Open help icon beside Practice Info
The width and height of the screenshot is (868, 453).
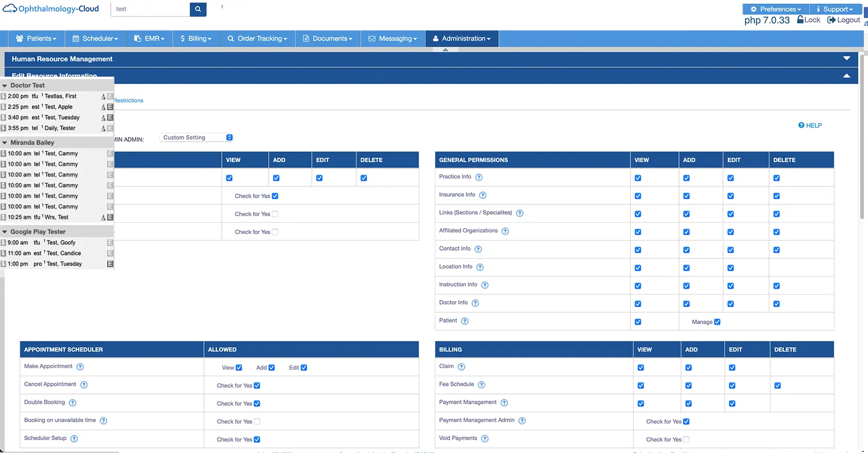coord(479,178)
